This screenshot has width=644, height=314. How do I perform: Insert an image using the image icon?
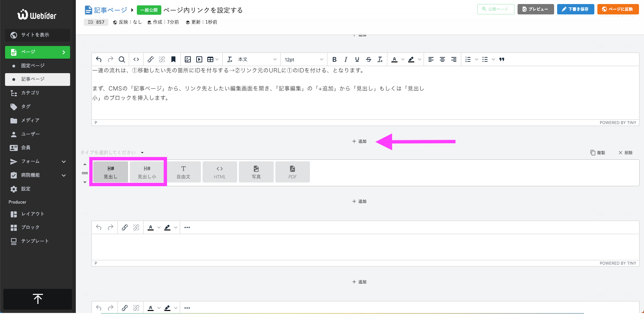(x=188, y=59)
